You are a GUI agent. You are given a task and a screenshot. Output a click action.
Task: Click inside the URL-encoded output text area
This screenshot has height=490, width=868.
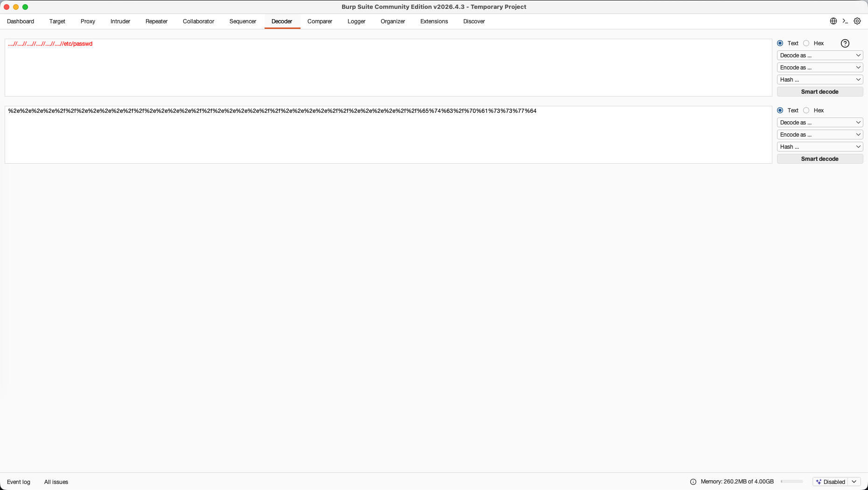point(388,135)
